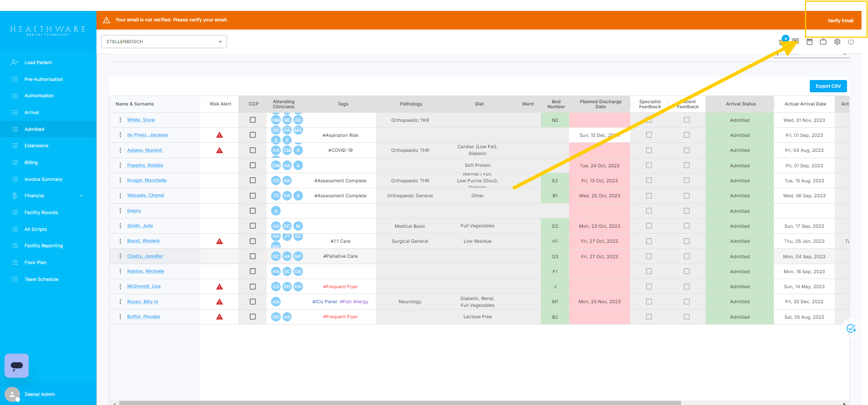
Task: Go to Pre-Authorisation in sidebar
Action: coord(44,80)
